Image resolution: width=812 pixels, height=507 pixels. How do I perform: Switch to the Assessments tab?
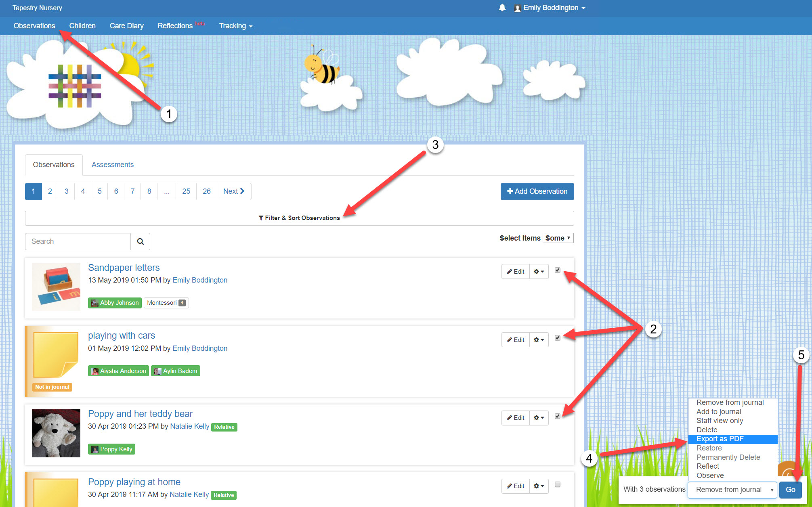point(112,165)
